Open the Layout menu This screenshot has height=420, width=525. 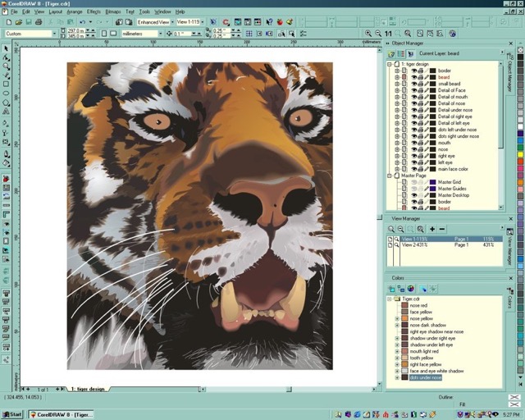[56, 11]
